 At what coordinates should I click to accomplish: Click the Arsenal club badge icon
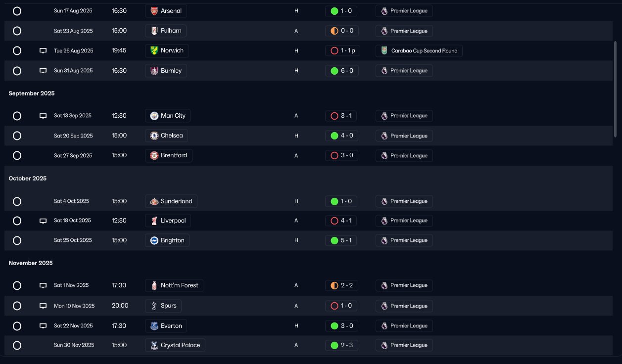tap(154, 11)
